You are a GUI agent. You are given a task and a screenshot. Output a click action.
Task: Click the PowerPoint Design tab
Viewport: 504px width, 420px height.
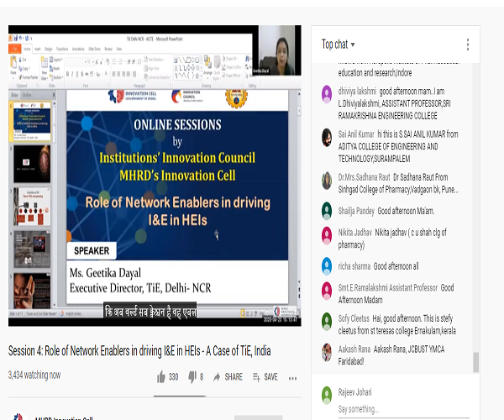tap(48, 49)
